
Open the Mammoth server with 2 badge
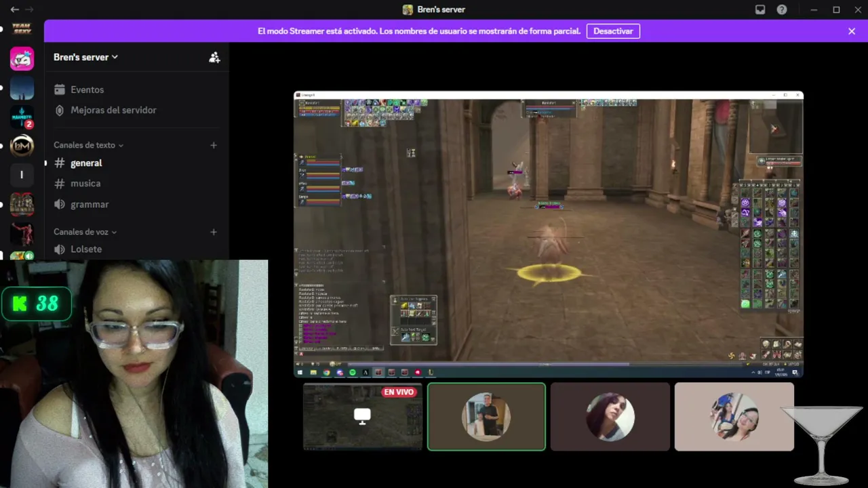22,117
